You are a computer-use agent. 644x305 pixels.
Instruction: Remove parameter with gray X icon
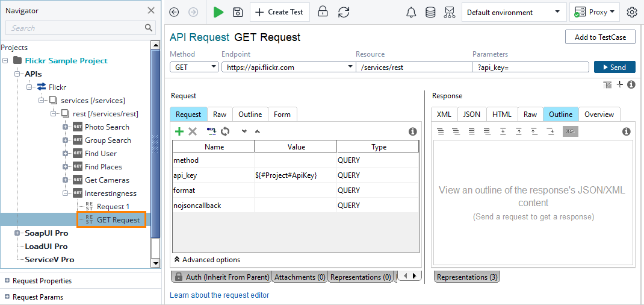(x=192, y=131)
